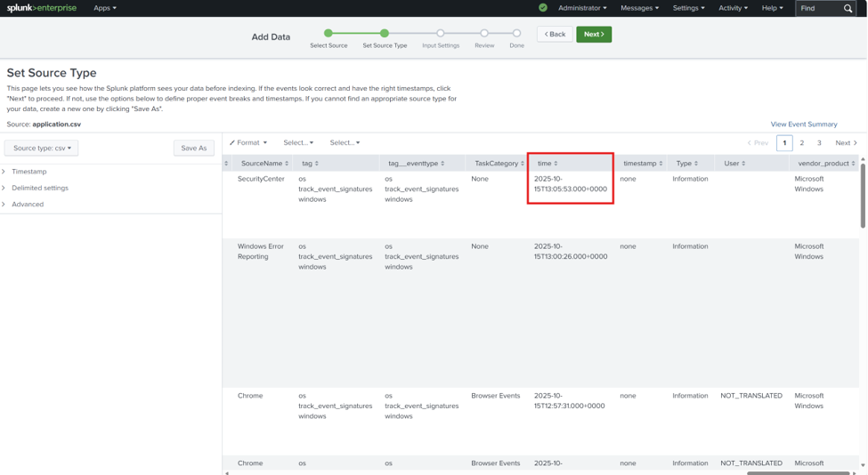The height and width of the screenshot is (475, 868).
Task: Click the Splunk enterprise logo
Action: (42, 8)
